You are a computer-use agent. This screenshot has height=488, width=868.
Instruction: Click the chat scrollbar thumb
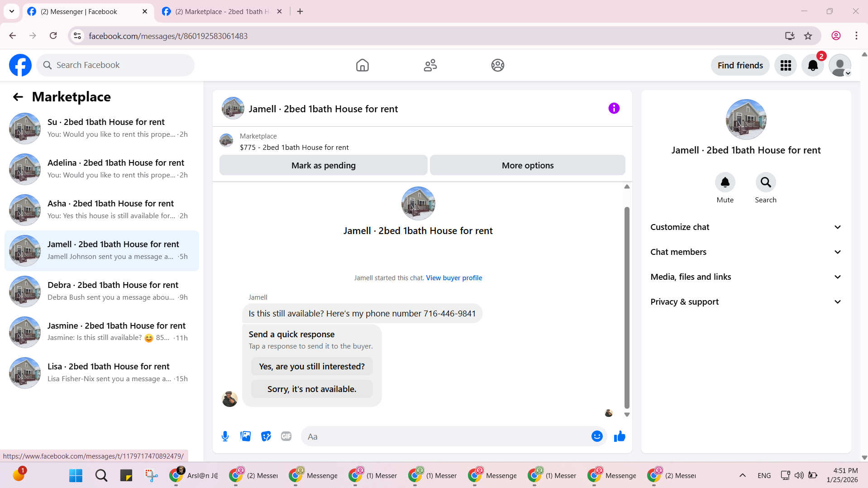(627, 308)
